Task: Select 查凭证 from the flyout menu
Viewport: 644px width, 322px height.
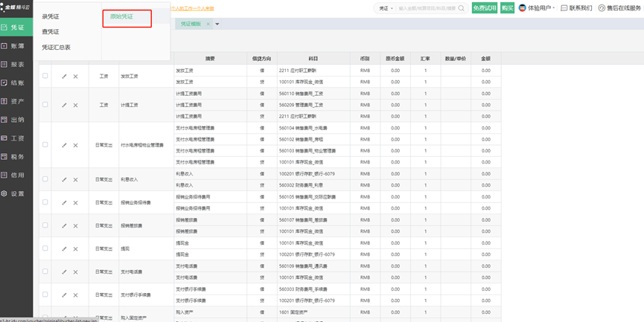Action: 51,31
